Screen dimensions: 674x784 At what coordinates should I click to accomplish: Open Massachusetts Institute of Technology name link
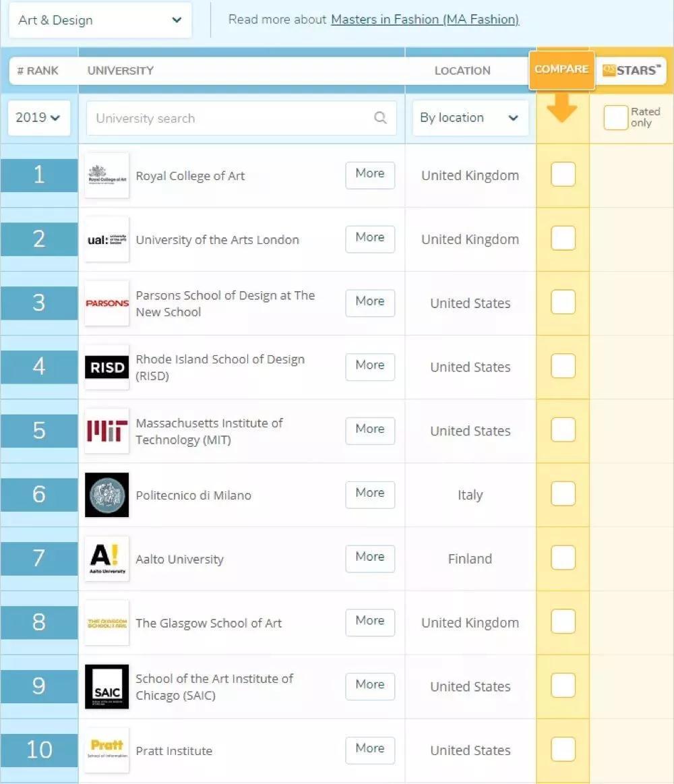(x=209, y=431)
